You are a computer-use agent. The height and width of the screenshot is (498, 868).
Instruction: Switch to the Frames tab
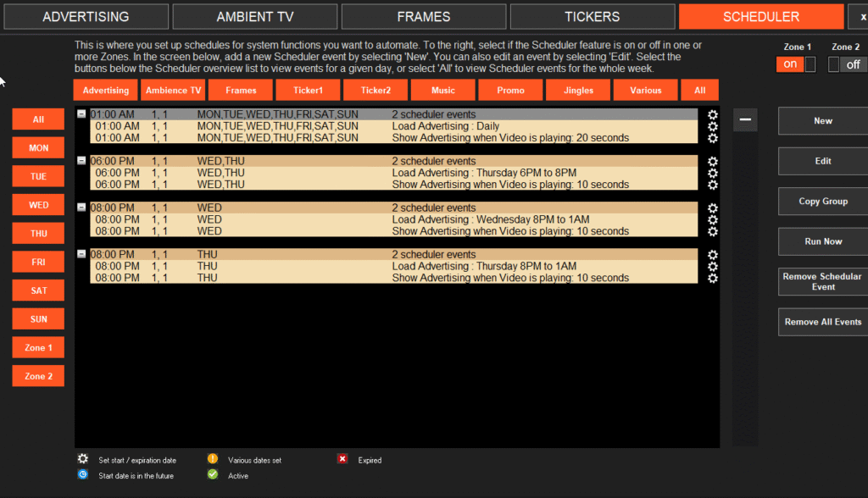pos(423,17)
